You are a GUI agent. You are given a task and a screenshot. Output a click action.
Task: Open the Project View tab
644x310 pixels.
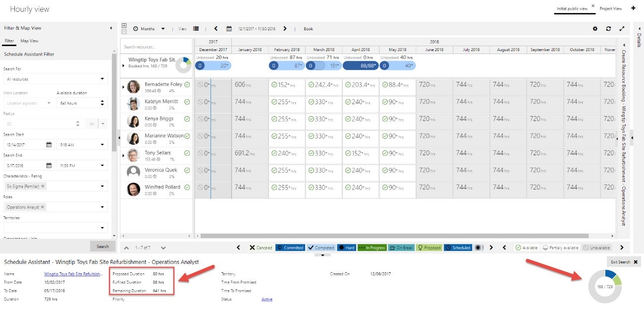610,8
